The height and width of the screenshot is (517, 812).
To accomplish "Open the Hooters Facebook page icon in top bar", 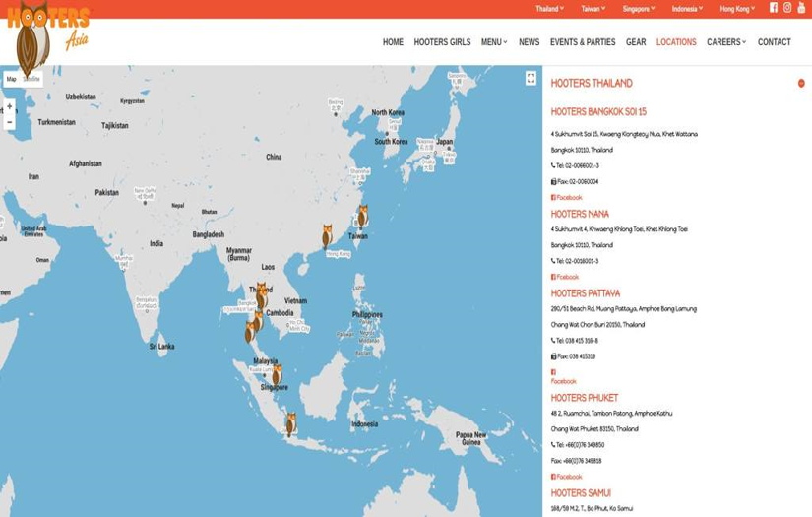I will point(774,8).
